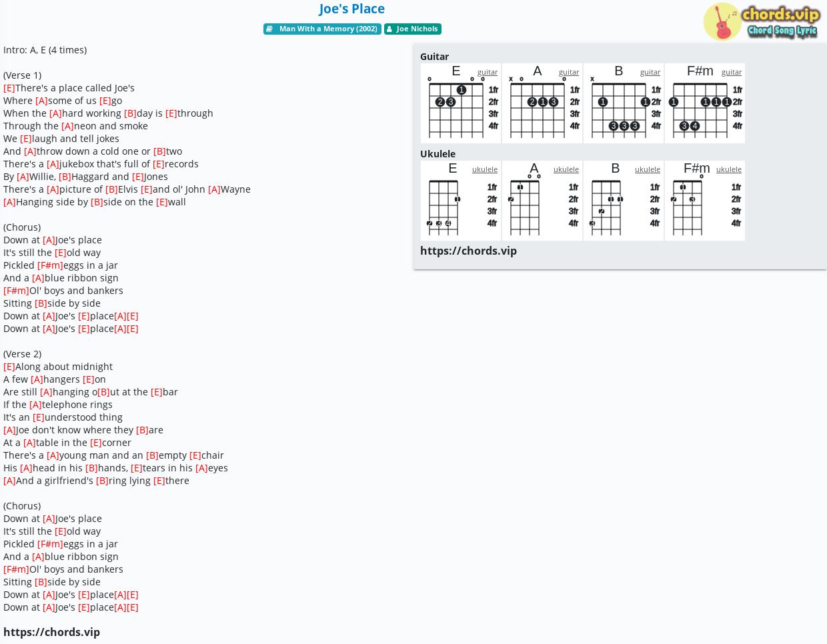The height and width of the screenshot is (644, 827).
Task: Click the guitar link above the F#m chord
Action: tap(732, 72)
